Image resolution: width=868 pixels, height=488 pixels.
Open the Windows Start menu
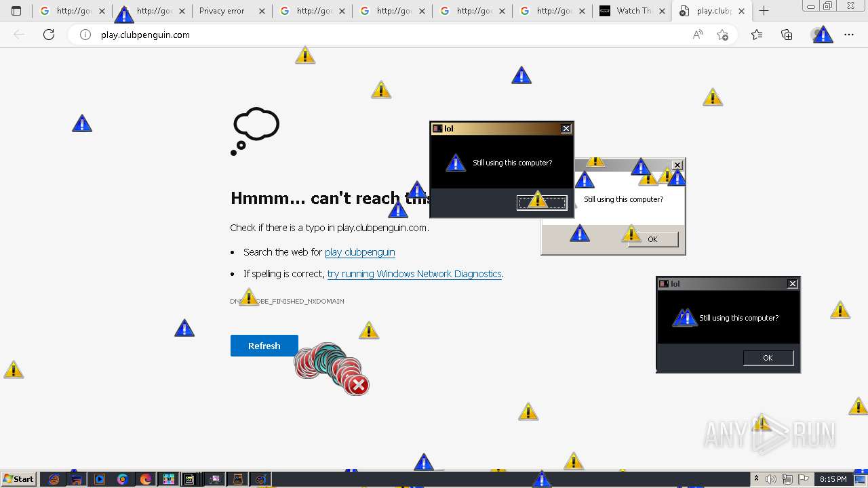point(19,479)
